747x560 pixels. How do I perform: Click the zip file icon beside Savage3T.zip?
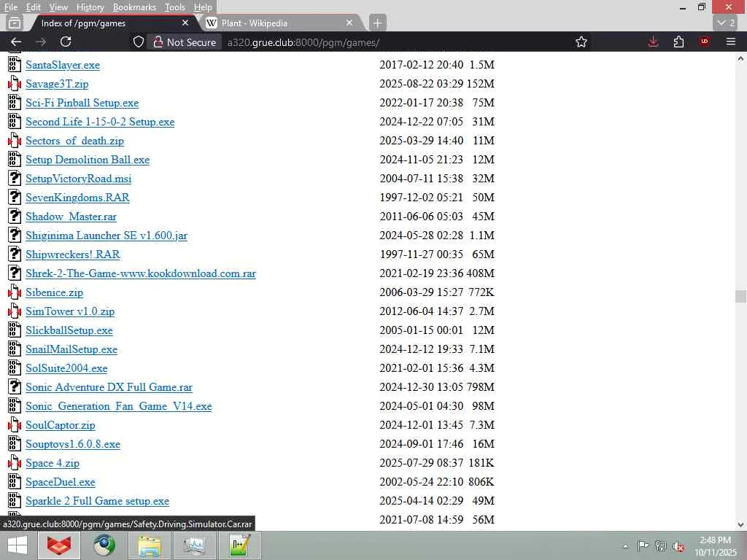point(15,84)
